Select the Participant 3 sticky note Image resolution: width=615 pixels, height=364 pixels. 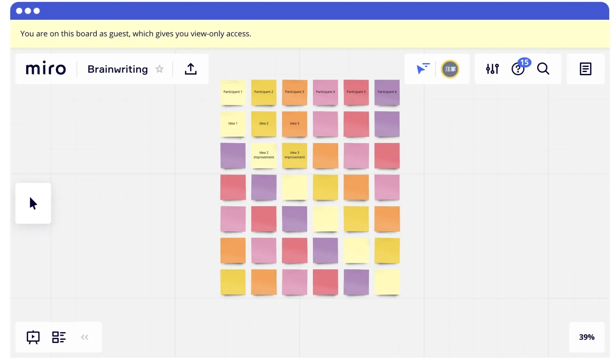point(294,92)
